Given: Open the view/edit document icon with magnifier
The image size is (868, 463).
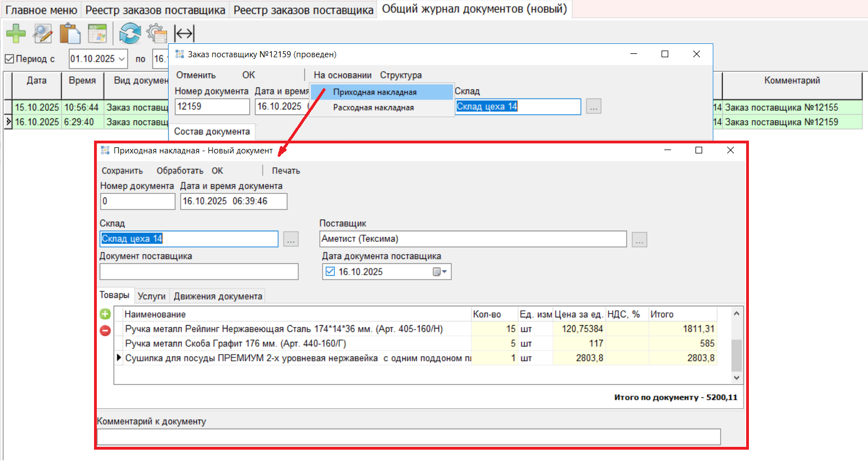Looking at the screenshot, I should pyautogui.click(x=43, y=33).
